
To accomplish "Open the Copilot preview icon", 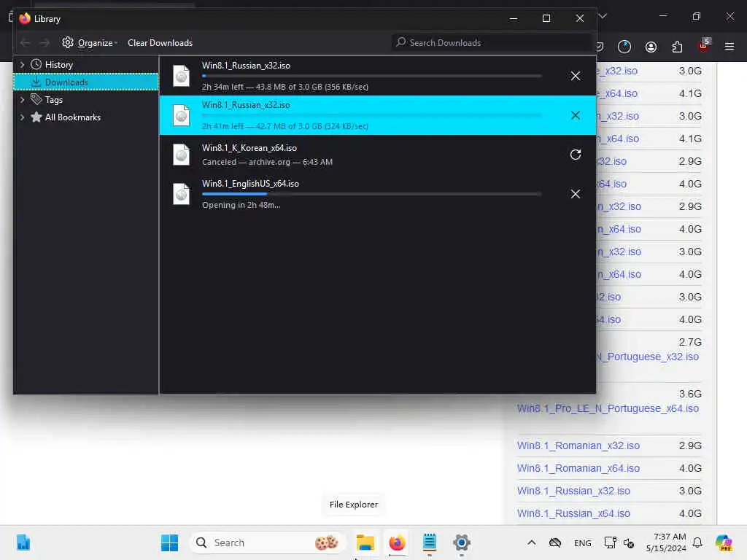I will point(724,542).
